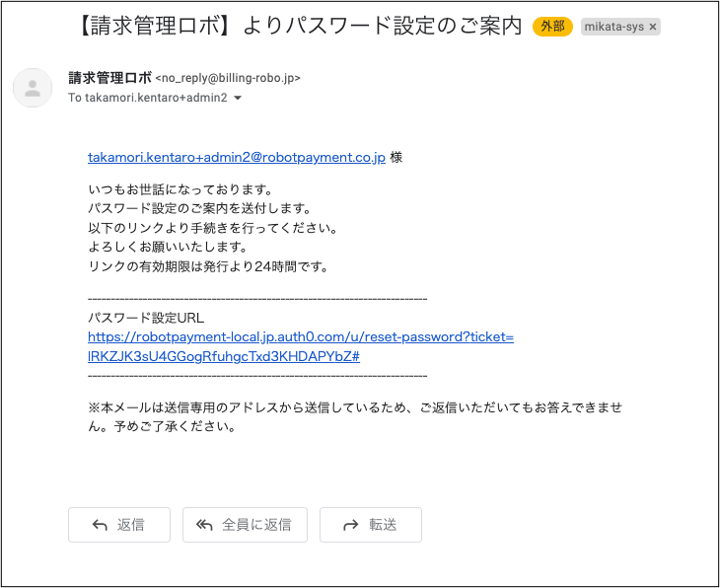Open the mikata-sys label chip

(612, 27)
